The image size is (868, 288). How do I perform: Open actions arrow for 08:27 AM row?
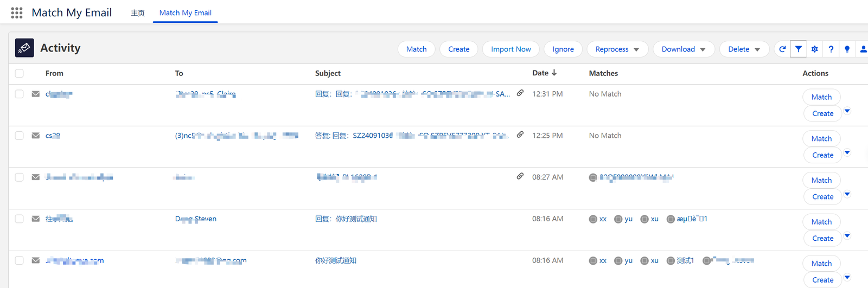click(847, 194)
